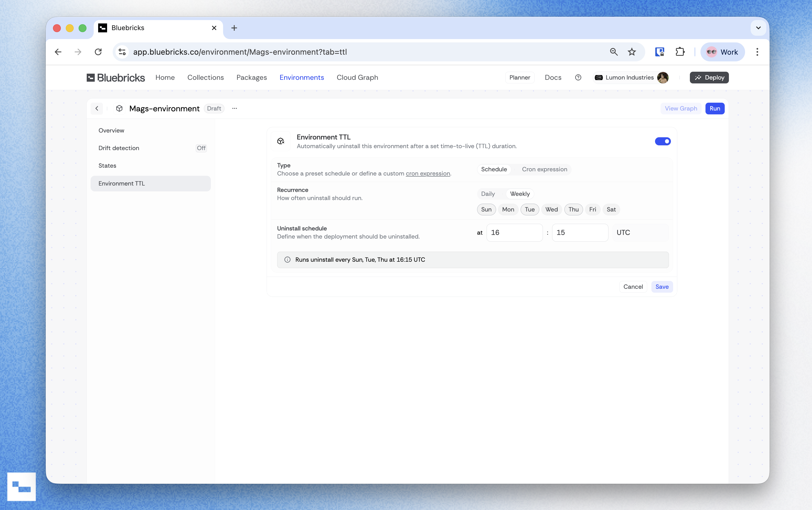This screenshot has height=510, width=812.
Task: Open the Lumon Industries organization switcher
Action: point(629,78)
